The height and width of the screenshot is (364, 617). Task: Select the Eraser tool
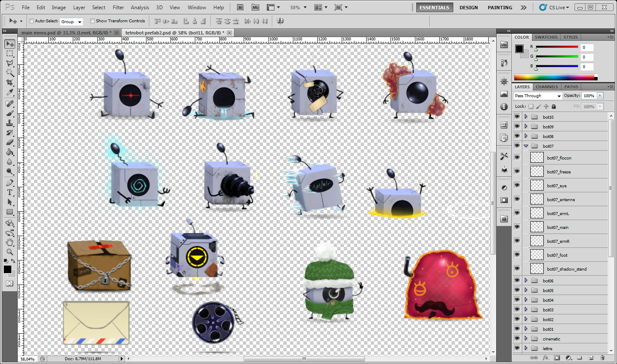coord(10,142)
